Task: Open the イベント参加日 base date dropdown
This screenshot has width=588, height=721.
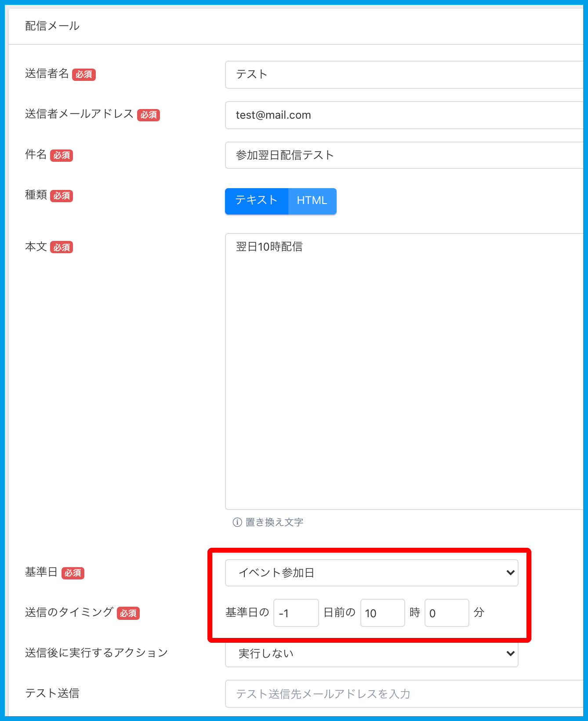Action: (x=371, y=572)
